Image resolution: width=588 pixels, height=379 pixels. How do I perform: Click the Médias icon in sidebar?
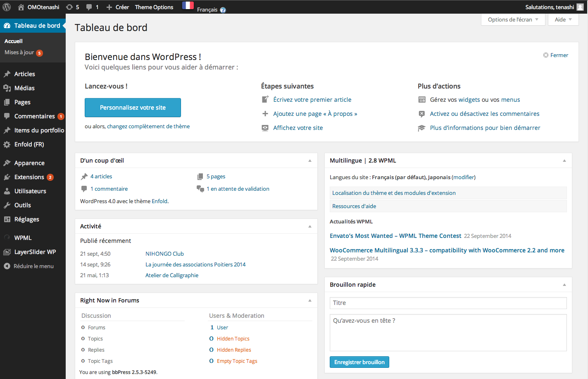7,88
